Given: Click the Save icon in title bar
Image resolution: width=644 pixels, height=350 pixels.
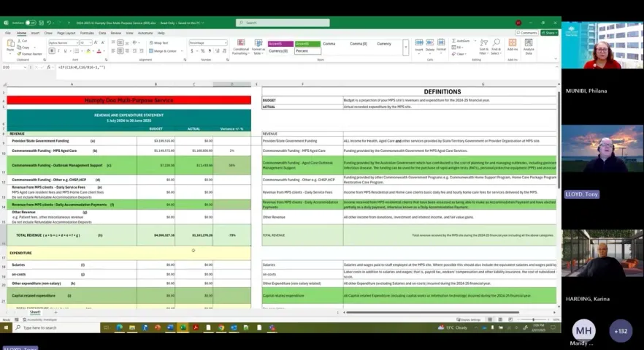Looking at the screenshot, I should 41,23.
